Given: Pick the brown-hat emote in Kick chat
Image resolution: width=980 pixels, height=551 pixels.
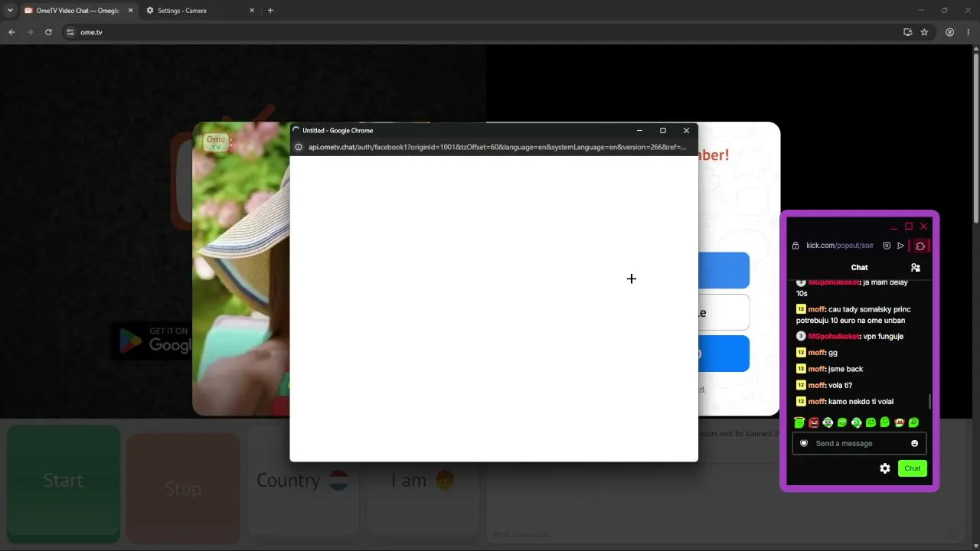Looking at the screenshot, I should (900, 422).
